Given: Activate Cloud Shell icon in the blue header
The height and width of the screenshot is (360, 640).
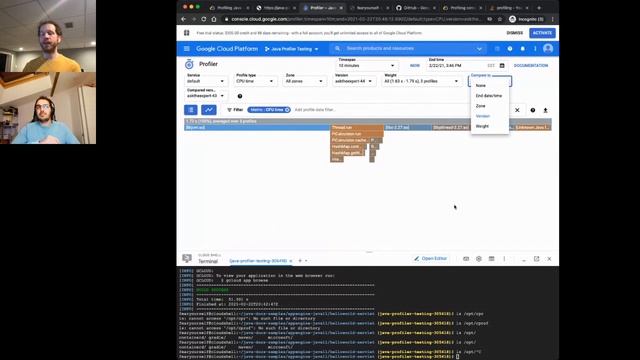Looking at the screenshot, I should [x=497, y=49].
